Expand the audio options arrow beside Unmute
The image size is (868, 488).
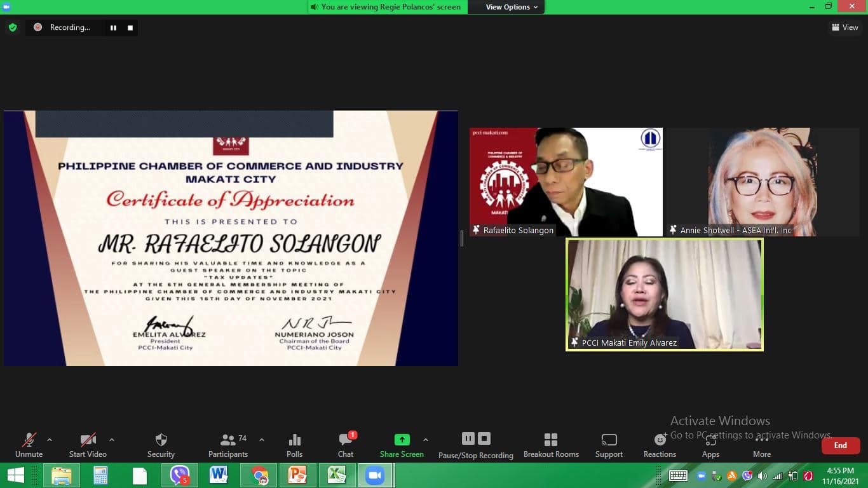tap(50, 440)
